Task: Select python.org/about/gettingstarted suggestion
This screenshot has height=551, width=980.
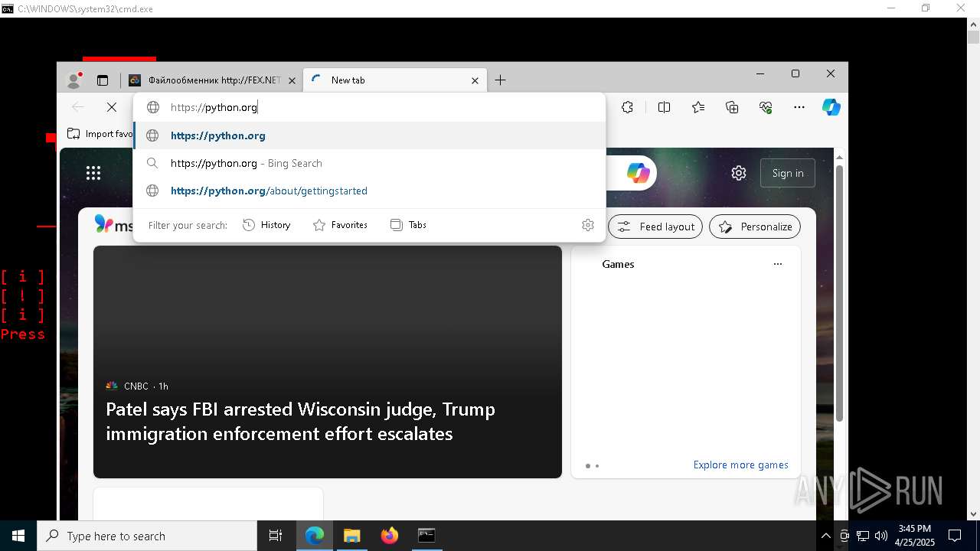Action: point(369,191)
